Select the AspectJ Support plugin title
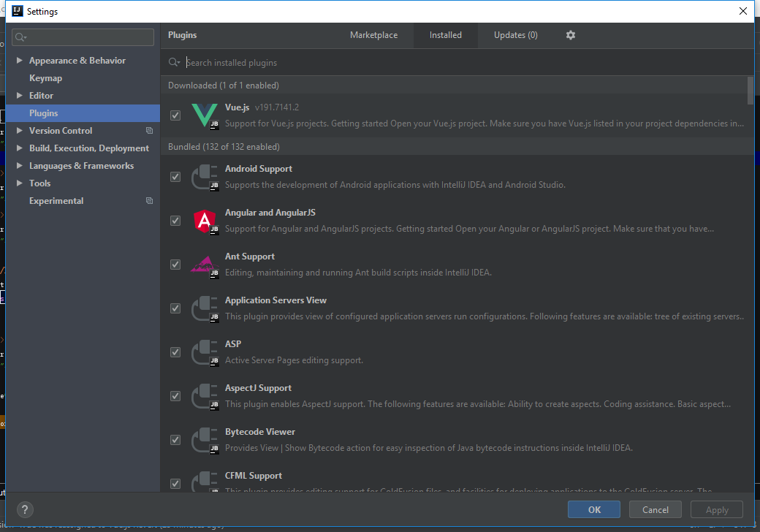 pyautogui.click(x=258, y=387)
